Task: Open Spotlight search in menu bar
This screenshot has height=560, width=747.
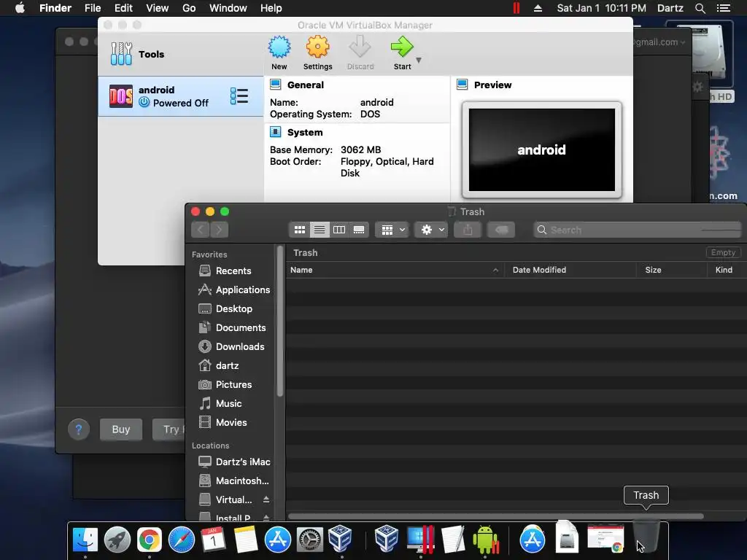Action: point(700,8)
